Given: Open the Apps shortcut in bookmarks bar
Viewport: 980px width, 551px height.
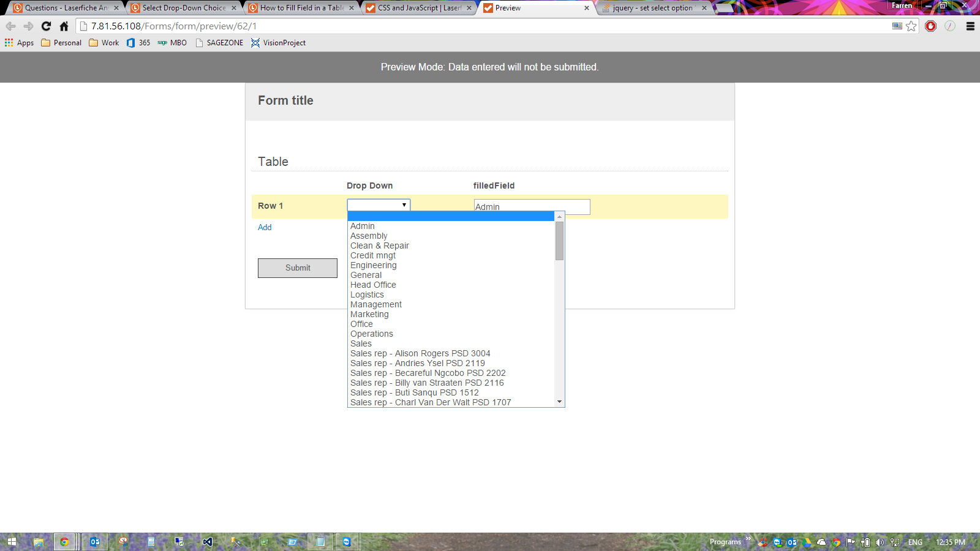Looking at the screenshot, I should tap(19, 43).
